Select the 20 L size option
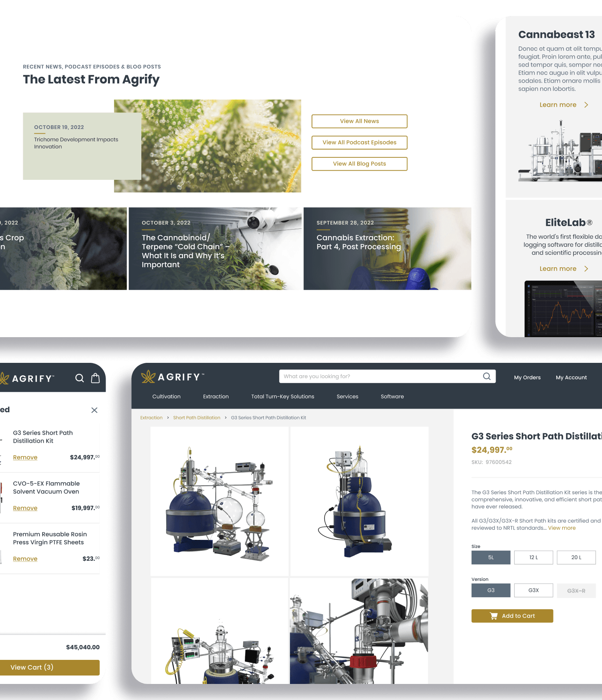602x700 pixels. (x=576, y=558)
